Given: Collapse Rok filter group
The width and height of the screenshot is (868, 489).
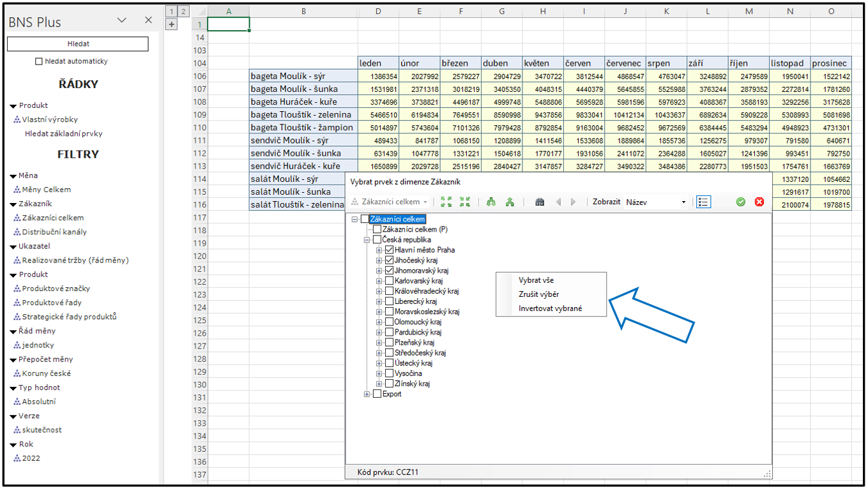Looking at the screenshot, I should click(13, 444).
